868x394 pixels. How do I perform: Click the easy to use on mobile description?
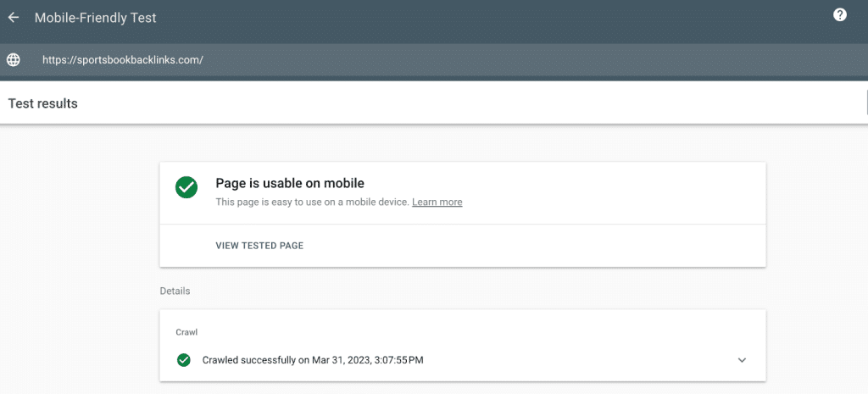coord(312,203)
